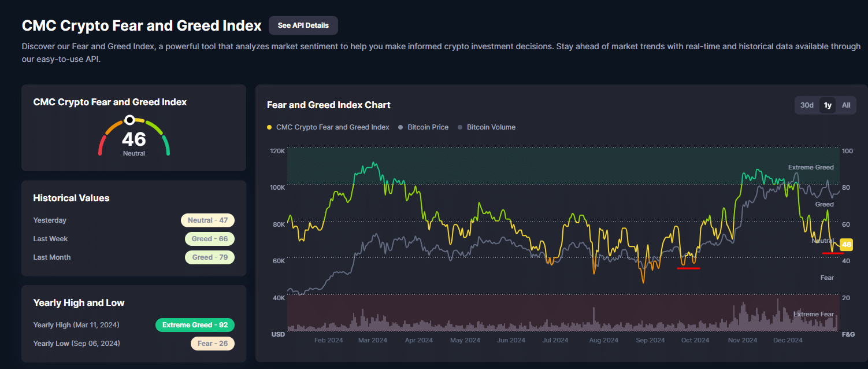This screenshot has height=369, width=868.
Task: Click the Sep 2024 axis label
Action: pyautogui.click(x=650, y=340)
